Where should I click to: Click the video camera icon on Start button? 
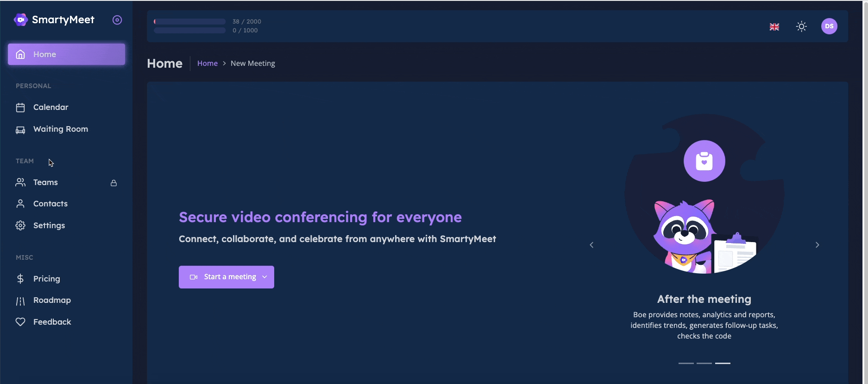tap(194, 277)
